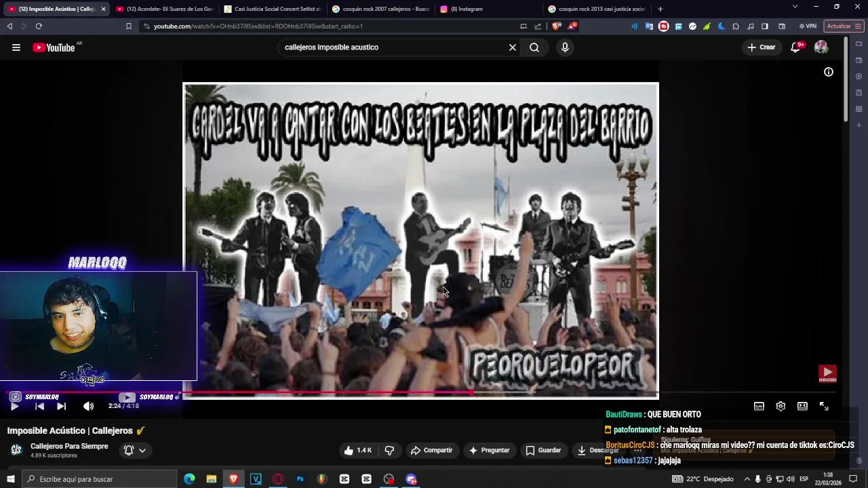Click the Preguntar button
The width and height of the screenshot is (868, 488).
click(x=489, y=450)
